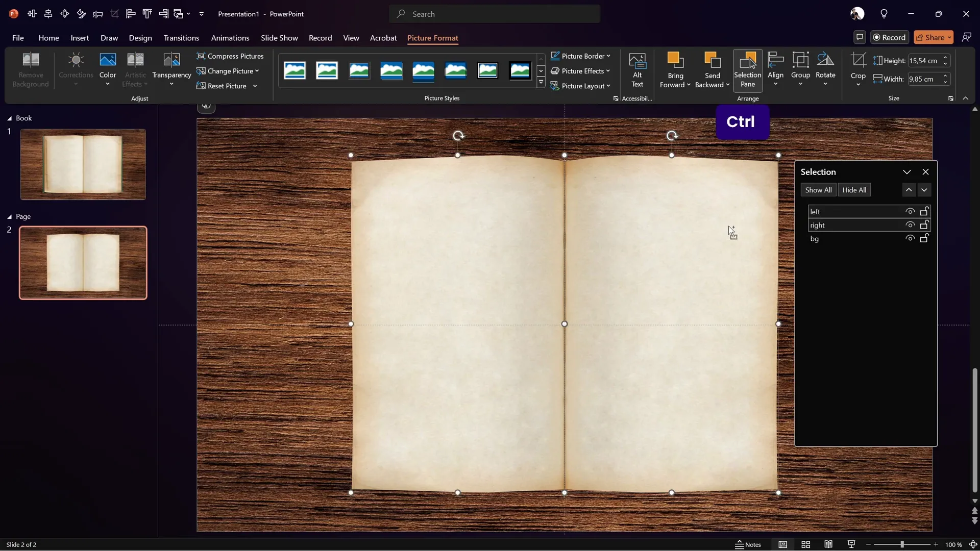The height and width of the screenshot is (551, 980).
Task: Open the Rotate objects menu
Action: tap(825, 70)
